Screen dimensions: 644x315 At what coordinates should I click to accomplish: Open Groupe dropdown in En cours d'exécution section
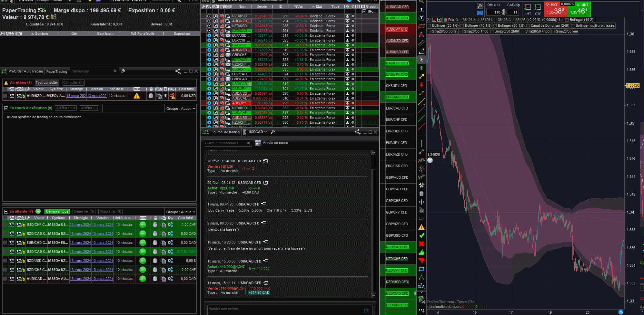pyautogui.click(x=181, y=109)
